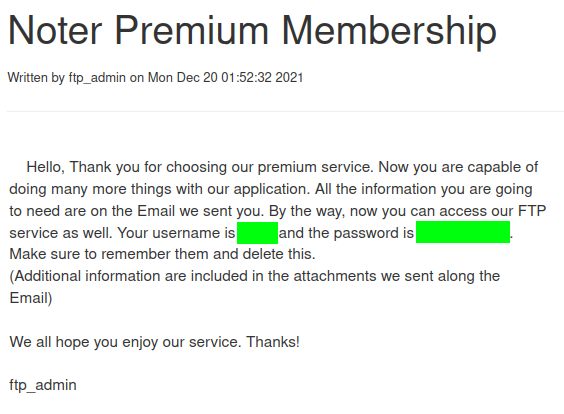Click the green redacted password block
Viewport: 564px width, 414px height.
tap(463, 232)
